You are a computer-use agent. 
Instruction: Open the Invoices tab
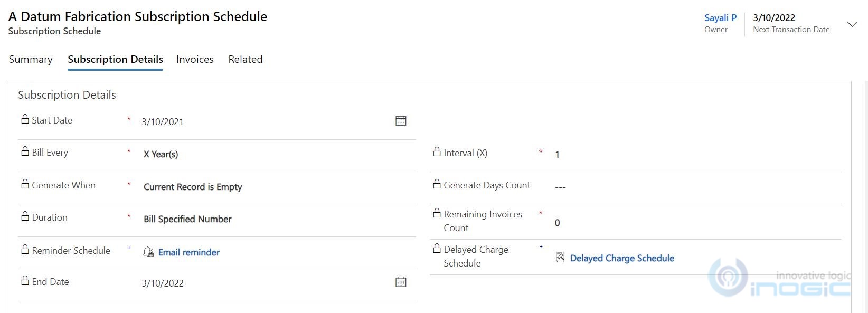point(195,59)
